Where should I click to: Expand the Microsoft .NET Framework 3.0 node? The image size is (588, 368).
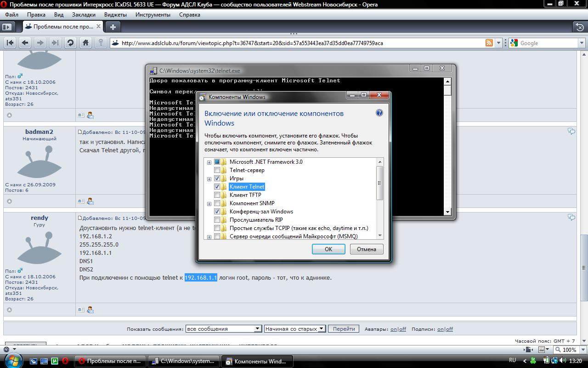tap(209, 162)
